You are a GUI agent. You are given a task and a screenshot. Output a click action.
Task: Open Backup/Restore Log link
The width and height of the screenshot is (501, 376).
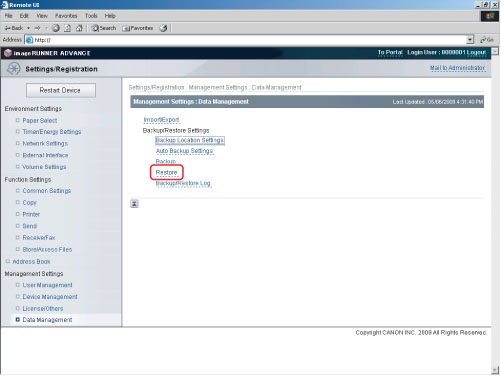tap(183, 183)
